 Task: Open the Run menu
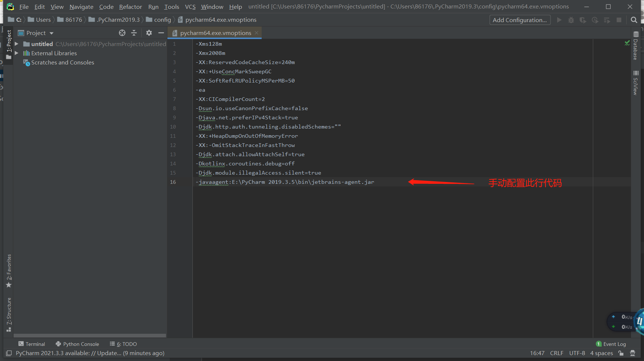pos(153,7)
